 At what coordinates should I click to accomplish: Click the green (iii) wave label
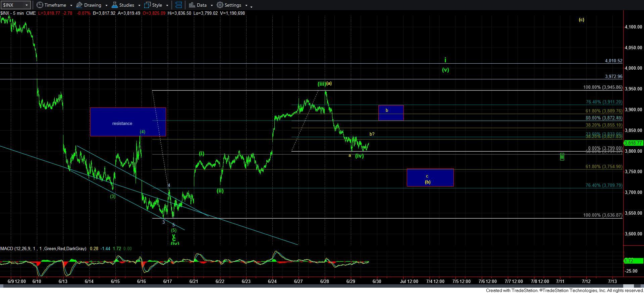[322, 84]
